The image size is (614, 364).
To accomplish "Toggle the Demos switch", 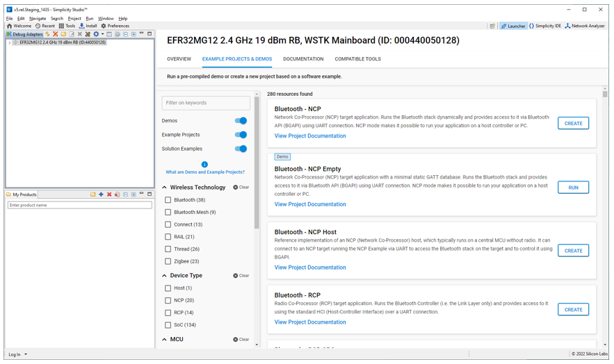I will pyautogui.click(x=241, y=120).
